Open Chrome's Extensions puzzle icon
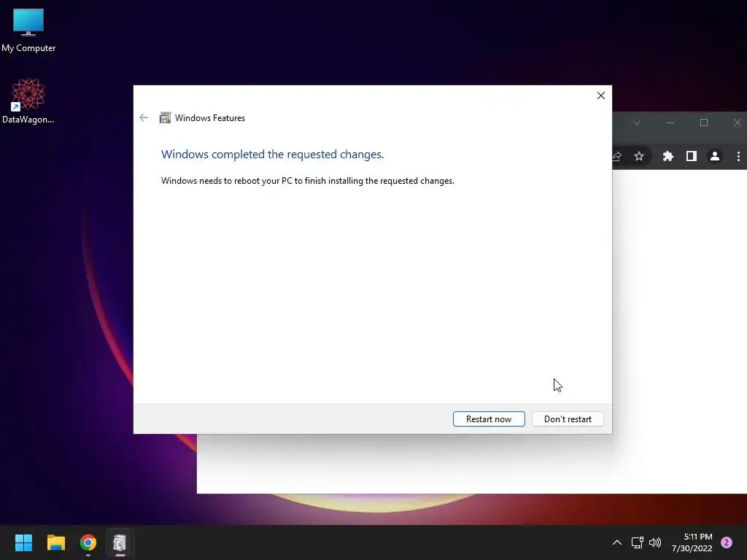 (x=668, y=156)
